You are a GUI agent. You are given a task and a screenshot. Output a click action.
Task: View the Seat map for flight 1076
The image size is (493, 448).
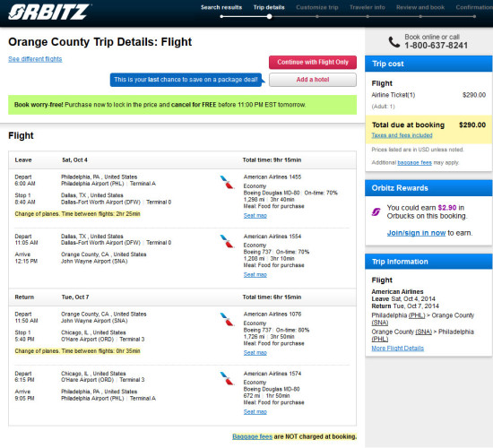(x=255, y=353)
